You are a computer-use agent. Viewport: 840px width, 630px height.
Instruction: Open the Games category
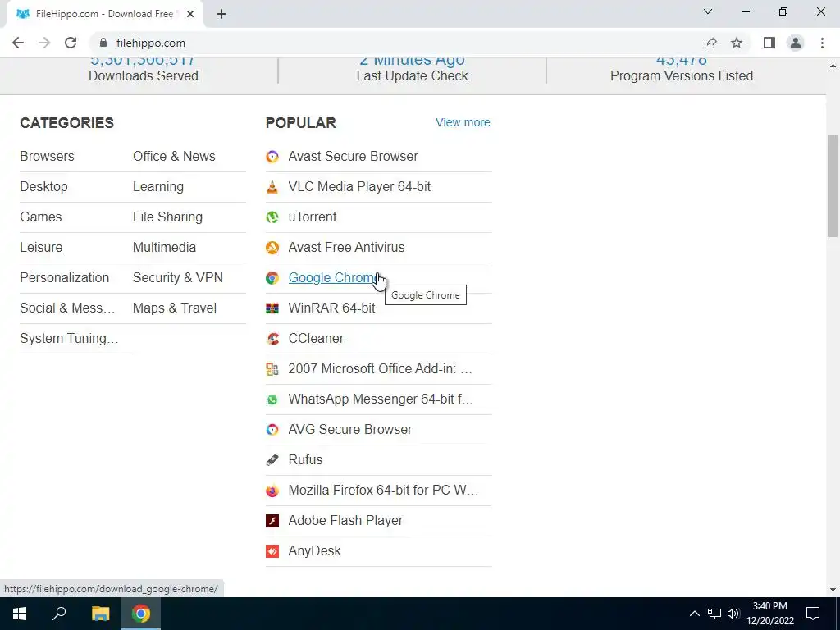point(41,217)
